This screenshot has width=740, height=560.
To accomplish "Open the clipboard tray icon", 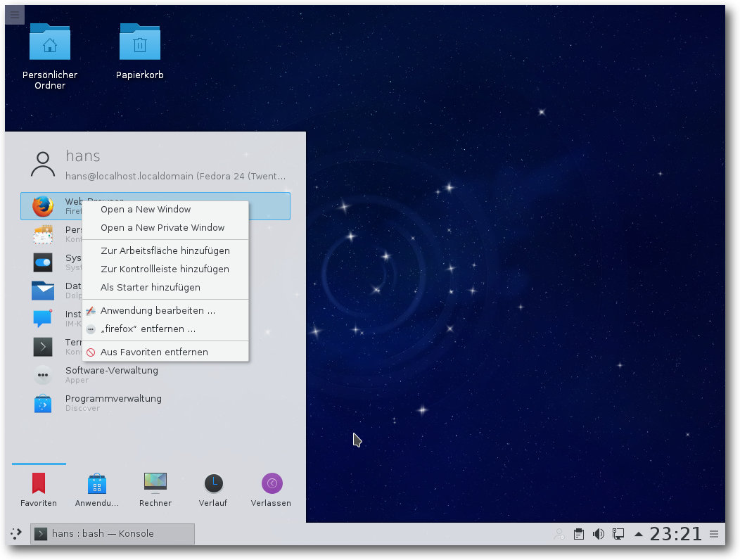I will pos(579,534).
